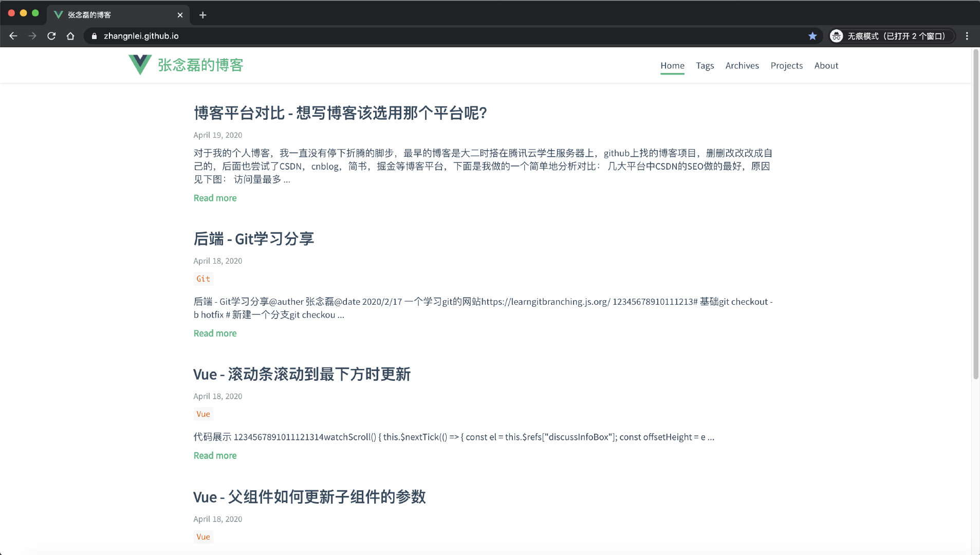Screen dimensions: 980x555
Task: Click the excerpt starting 后端 - Git学习分享@auther
Action: click(483, 308)
